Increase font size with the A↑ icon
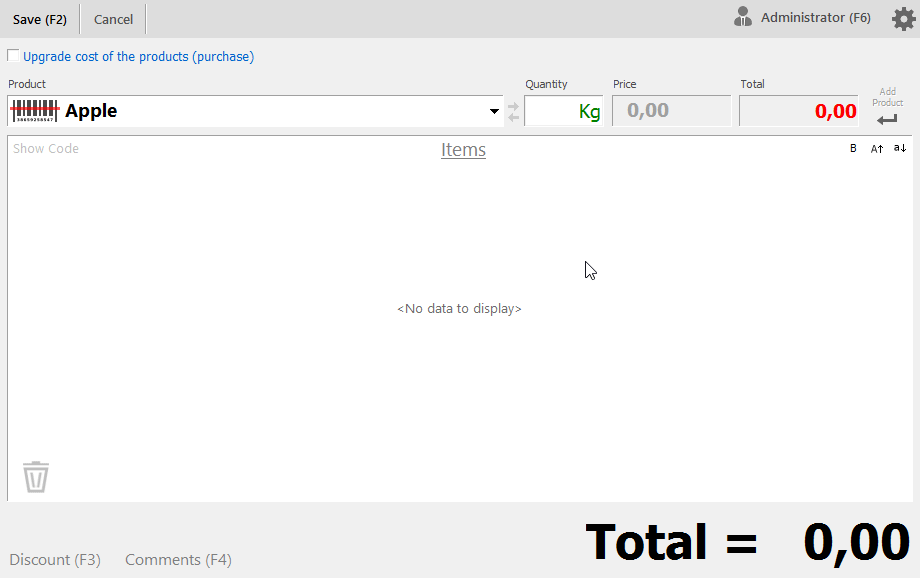This screenshot has height=578, width=920. click(x=877, y=148)
